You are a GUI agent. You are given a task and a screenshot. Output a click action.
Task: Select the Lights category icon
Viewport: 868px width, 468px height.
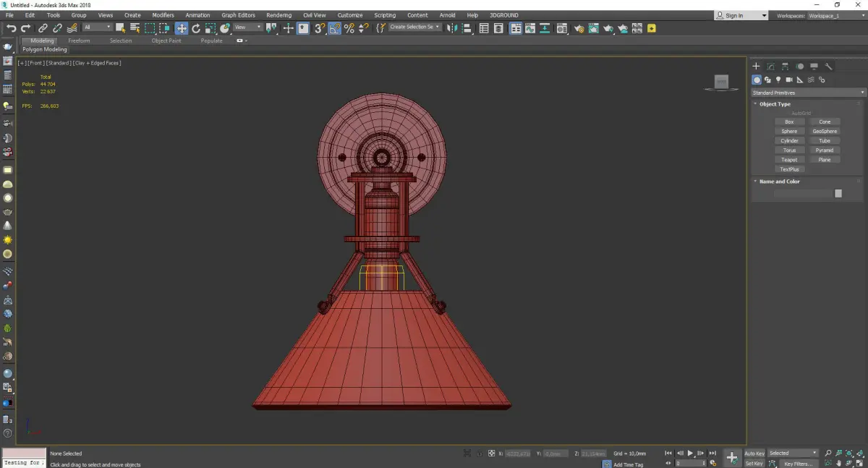pos(778,80)
